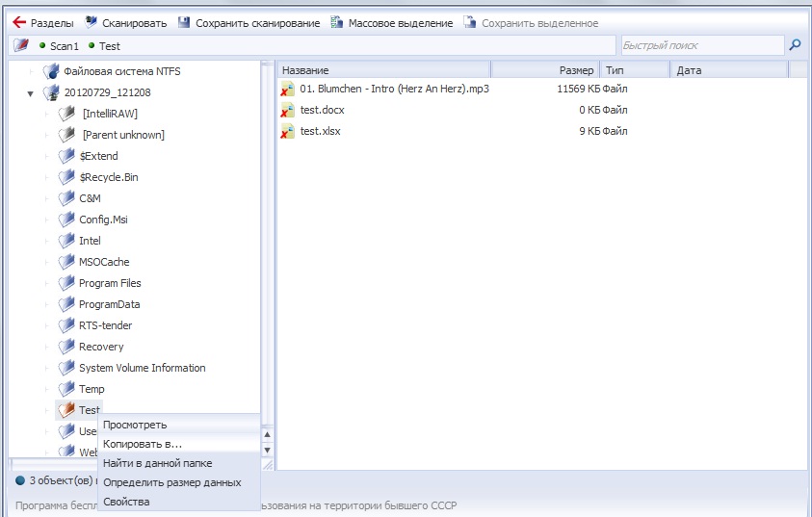Select the test.docx file
Image resolution: width=812 pixels, height=517 pixels.
point(322,110)
